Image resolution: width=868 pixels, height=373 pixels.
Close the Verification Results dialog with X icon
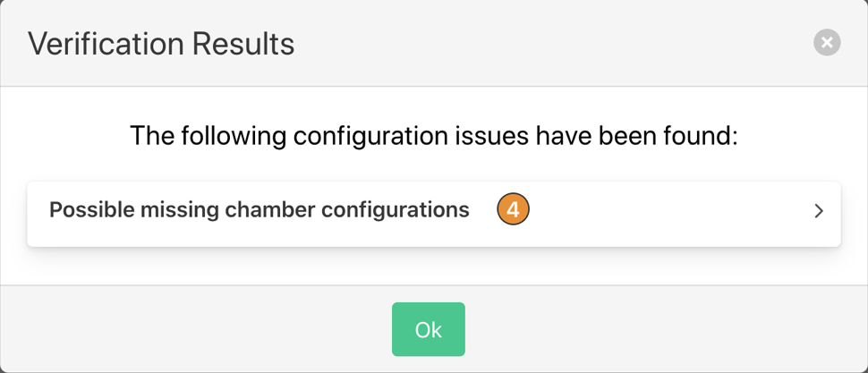827,42
